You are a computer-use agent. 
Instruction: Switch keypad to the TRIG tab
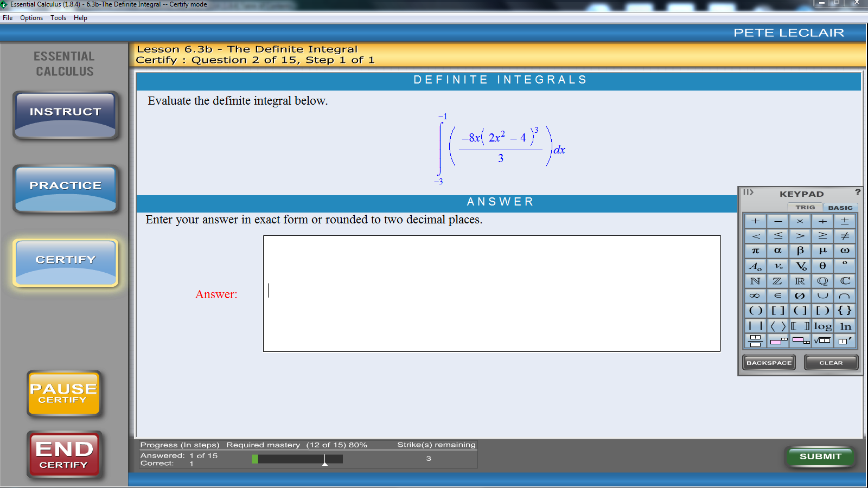[x=805, y=207]
